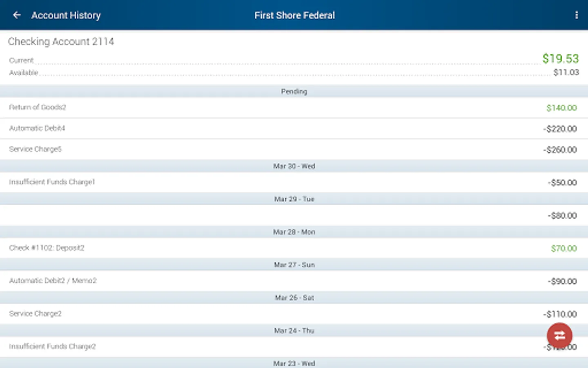Click the Account History title
This screenshot has width=588, height=368.
point(66,15)
